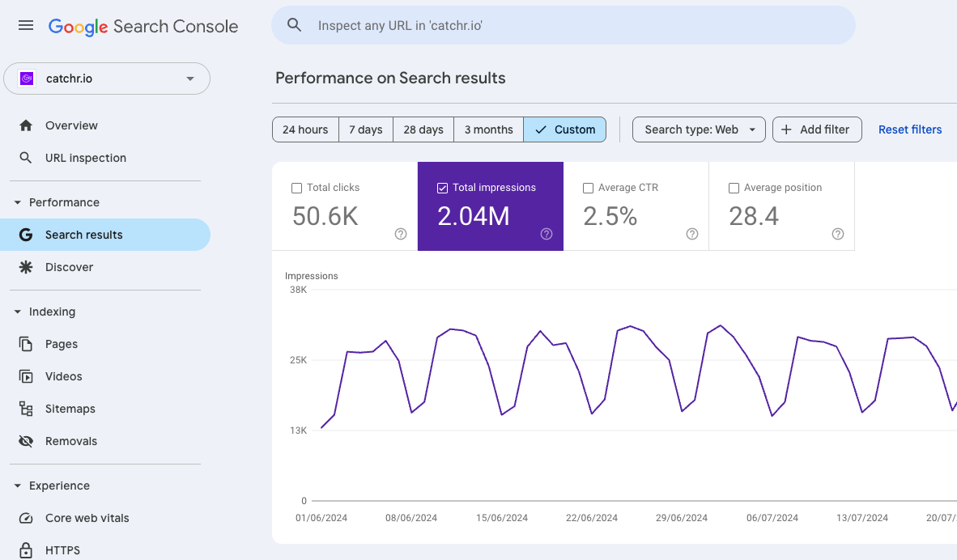957x560 pixels.
Task: Click the Core web vitals gauge icon
Action: [x=26, y=518]
